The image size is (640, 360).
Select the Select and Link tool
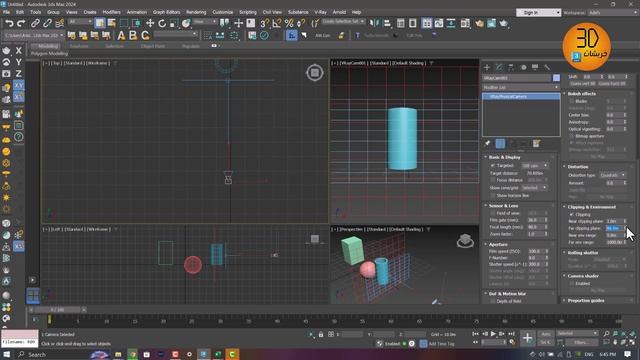(36, 23)
